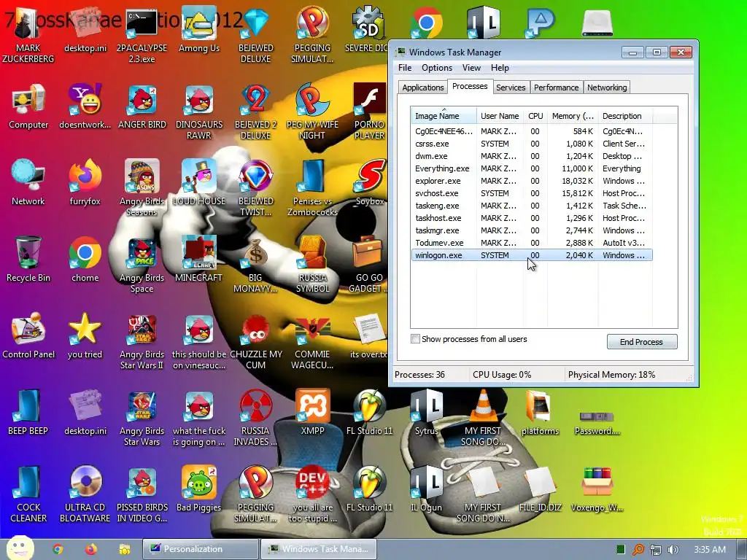Open the File menu in Task Manager

click(404, 68)
